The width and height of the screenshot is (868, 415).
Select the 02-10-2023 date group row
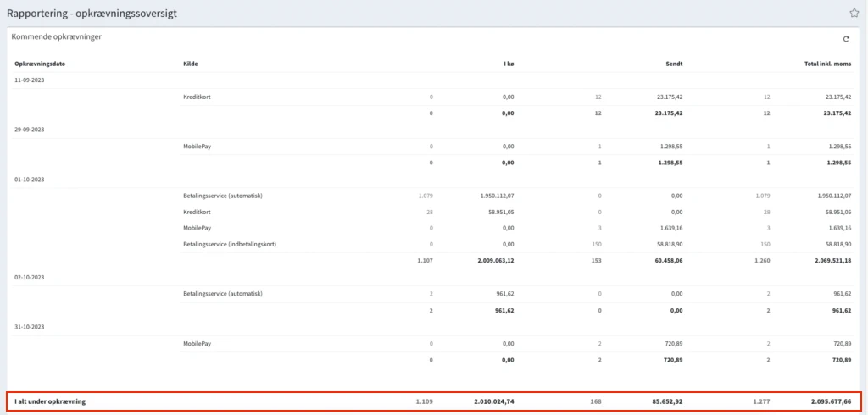tap(30, 277)
